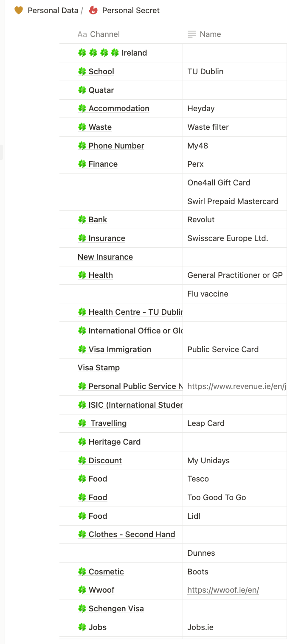287x644 pixels.
Task: Open the Clothes - Second Hand page
Action: click(132, 534)
